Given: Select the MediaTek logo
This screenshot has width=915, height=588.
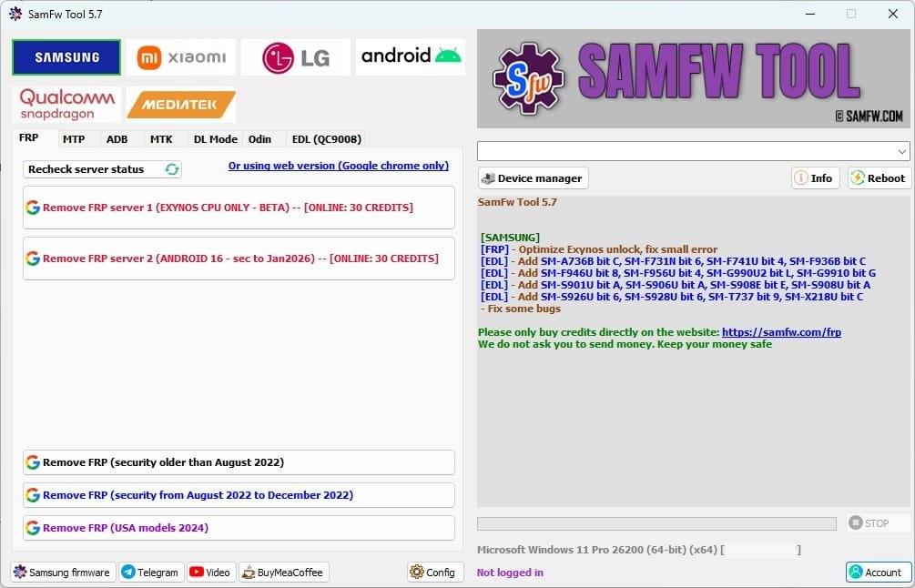Looking at the screenshot, I should click(x=181, y=105).
